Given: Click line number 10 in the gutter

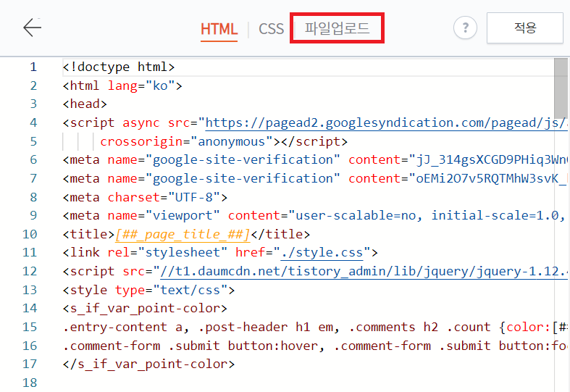Looking at the screenshot, I should click(30, 234).
